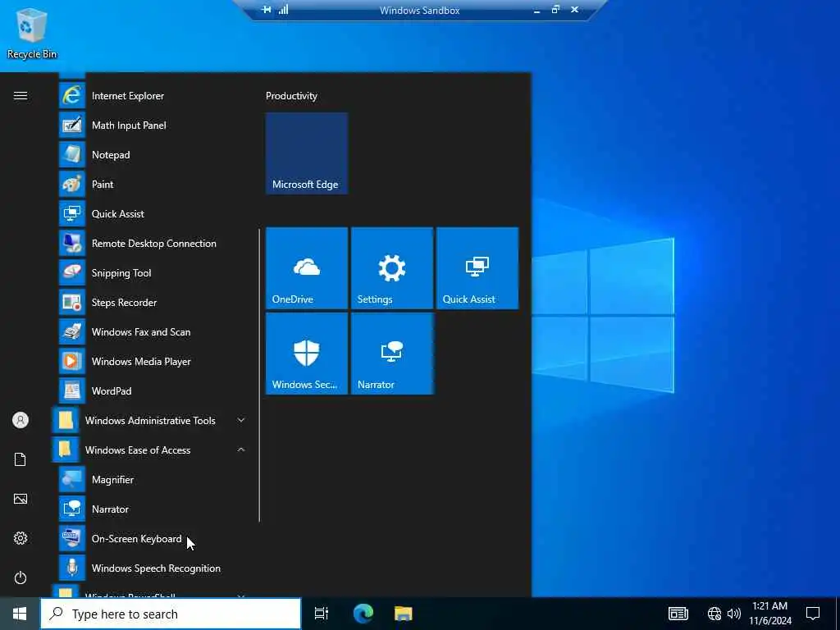
Task: Click the signal strength icon on connection bar
Action: [283, 10]
